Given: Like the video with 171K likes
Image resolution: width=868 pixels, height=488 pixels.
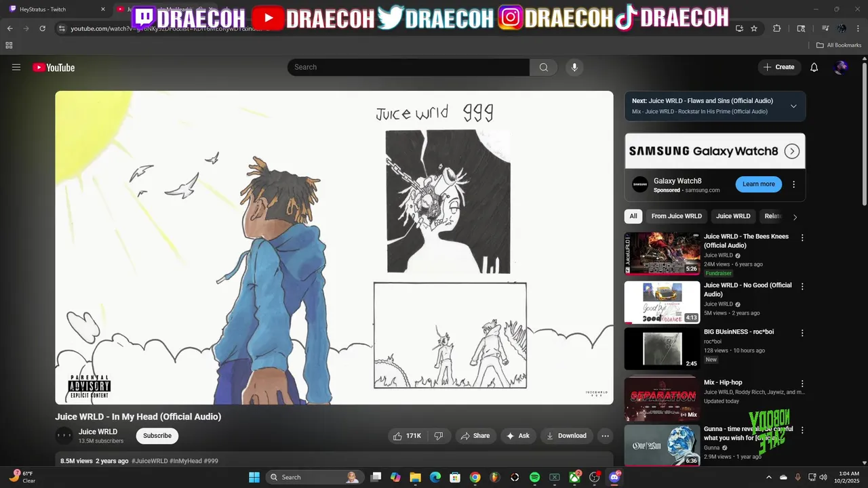Looking at the screenshot, I should click(407, 436).
